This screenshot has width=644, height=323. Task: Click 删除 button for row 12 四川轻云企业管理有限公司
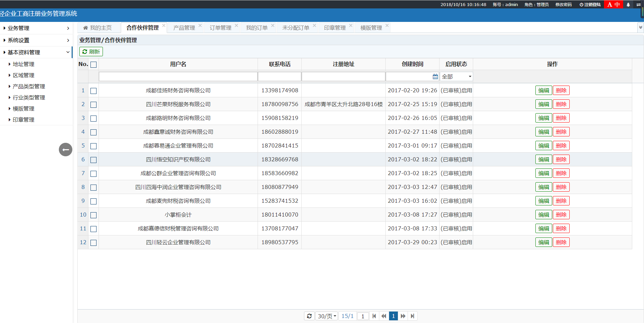coord(561,242)
